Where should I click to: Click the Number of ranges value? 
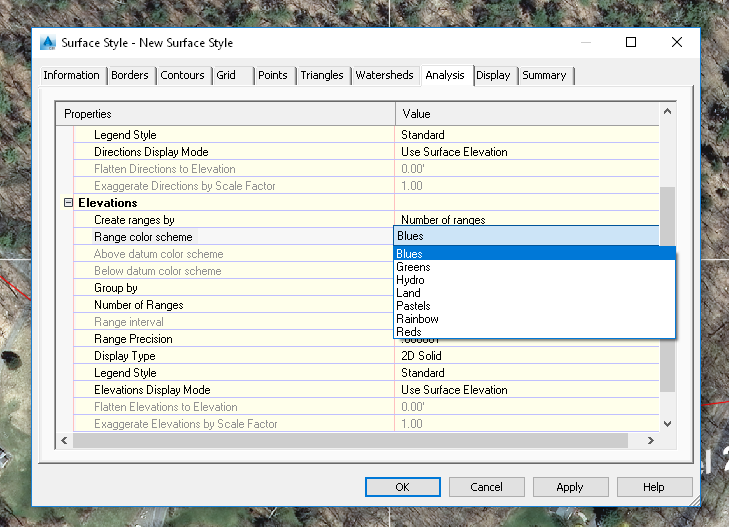coord(443,220)
